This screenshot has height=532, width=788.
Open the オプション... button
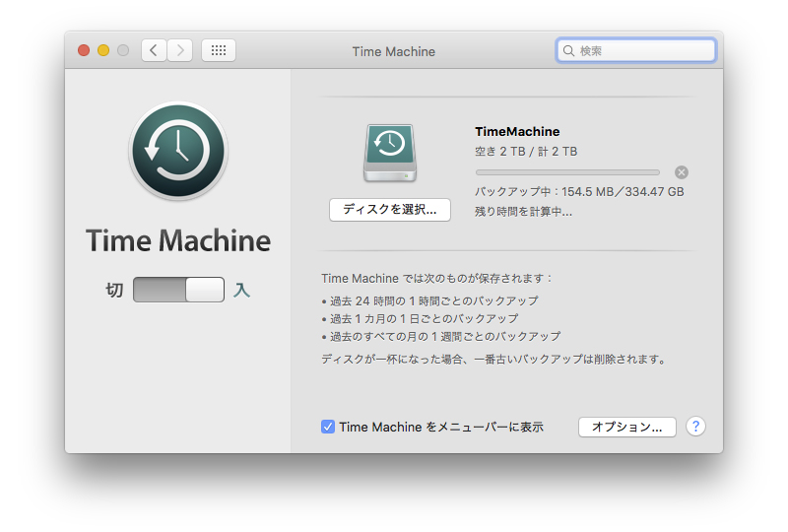point(627,427)
